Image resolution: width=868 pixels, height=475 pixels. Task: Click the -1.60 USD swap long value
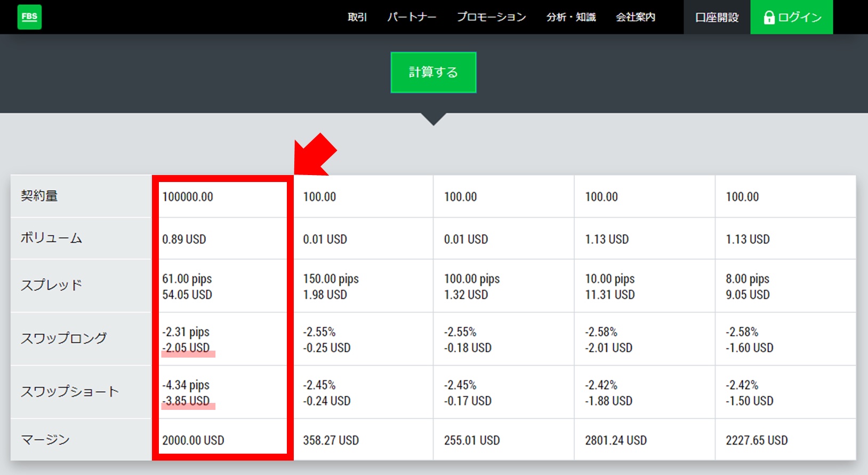pyautogui.click(x=749, y=348)
